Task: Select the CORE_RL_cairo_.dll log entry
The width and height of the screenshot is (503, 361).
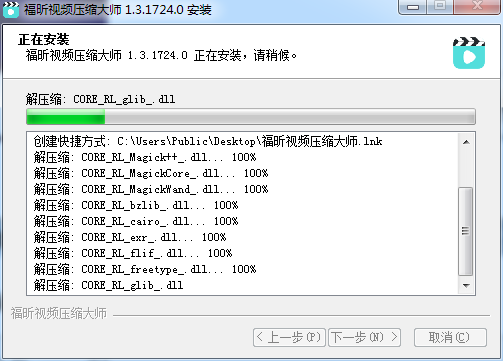Action: coord(136,221)
